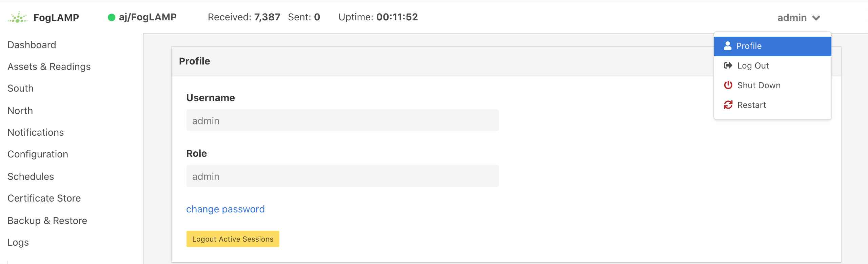Click the red Restart refresh icon

[x=728, y=105]
